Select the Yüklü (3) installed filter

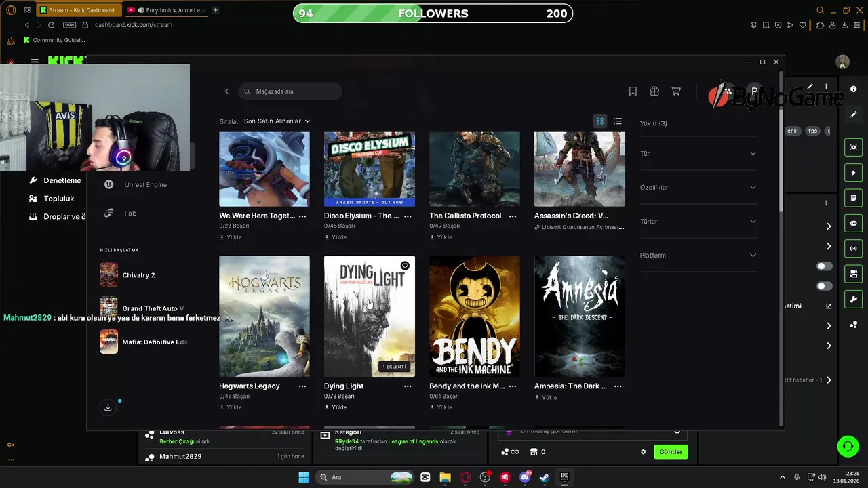(653, 123)
